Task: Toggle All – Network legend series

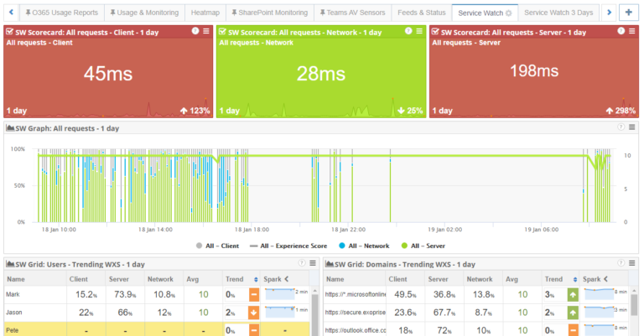Action: [x=364, y=246]
